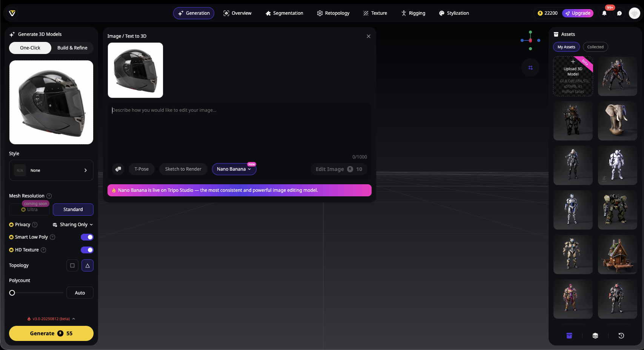Open the Retopology tab
Image resolution: width=644 pixels, height=350 pixels.
point(333,13)
